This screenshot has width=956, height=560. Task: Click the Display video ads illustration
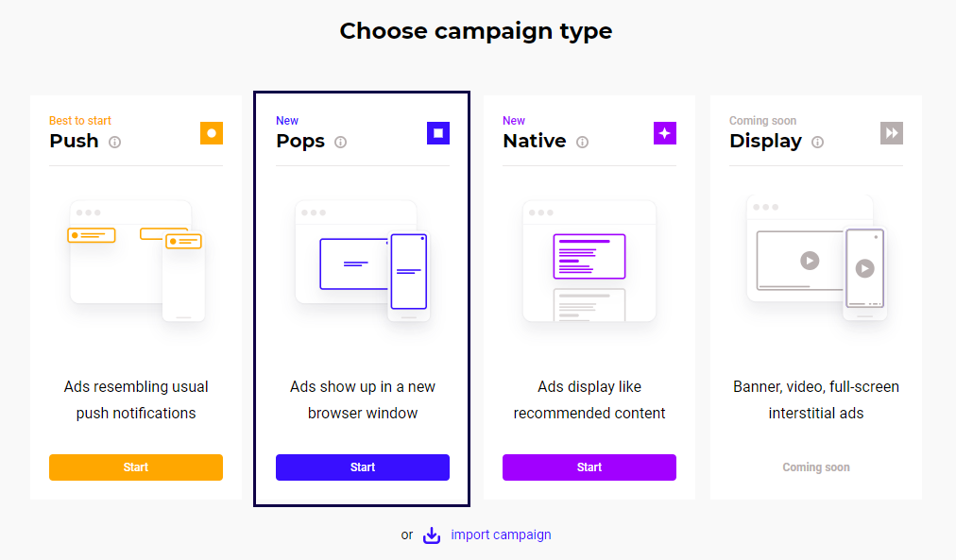click(816, 259)
